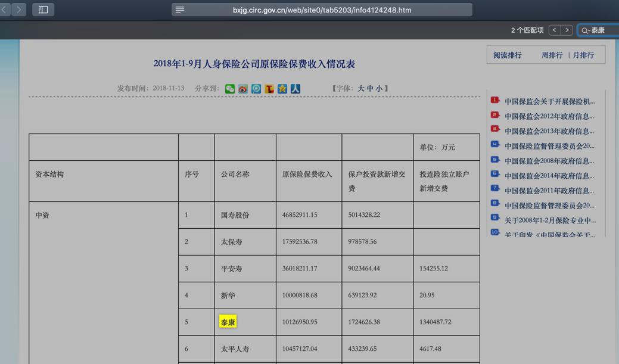Click the value 1340487.72
Viewport: 619px width, 364px height.
pyautogui.click(x=435, y=322)
